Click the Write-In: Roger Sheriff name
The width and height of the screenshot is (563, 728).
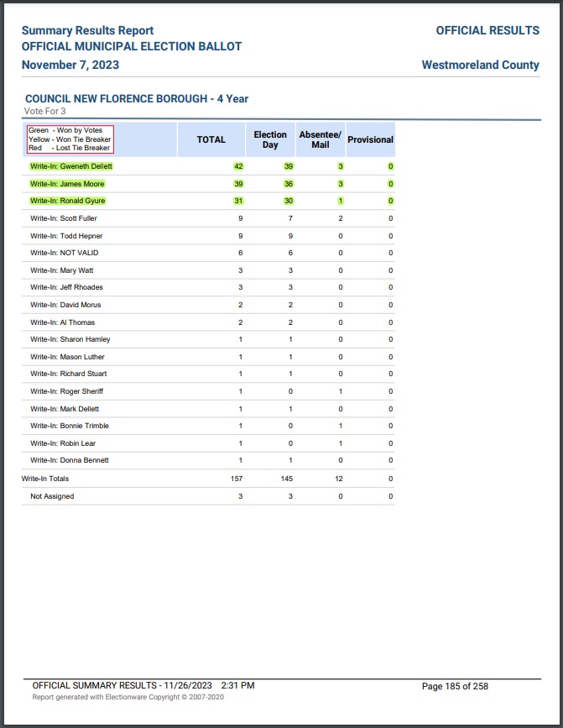66,391
